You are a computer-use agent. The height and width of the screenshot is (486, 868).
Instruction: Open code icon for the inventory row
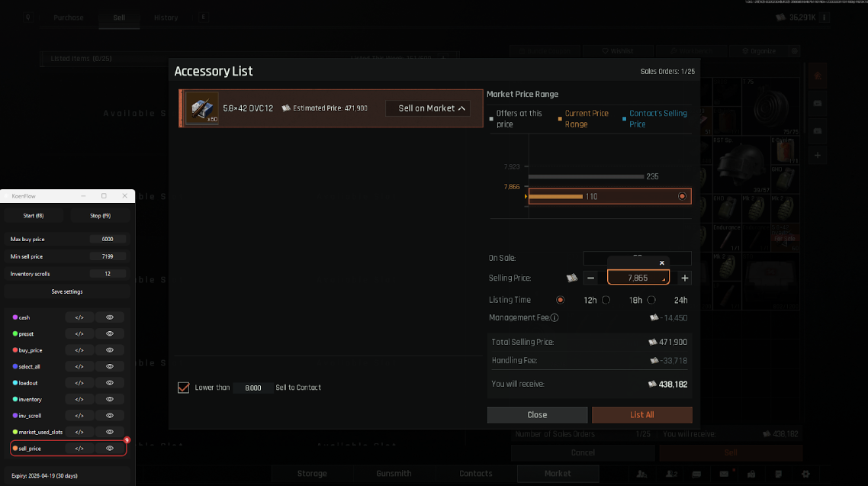pos(79,399)
